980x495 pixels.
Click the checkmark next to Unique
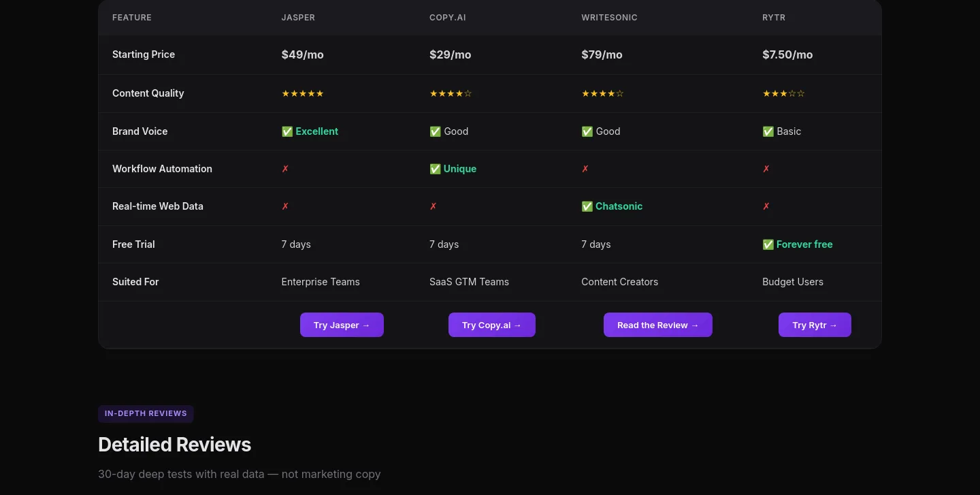[435, 169]
